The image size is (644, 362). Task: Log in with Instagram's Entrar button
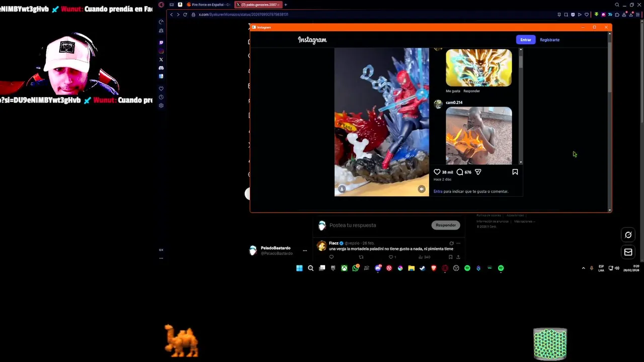pyautogui.click(x=526, y=40)
